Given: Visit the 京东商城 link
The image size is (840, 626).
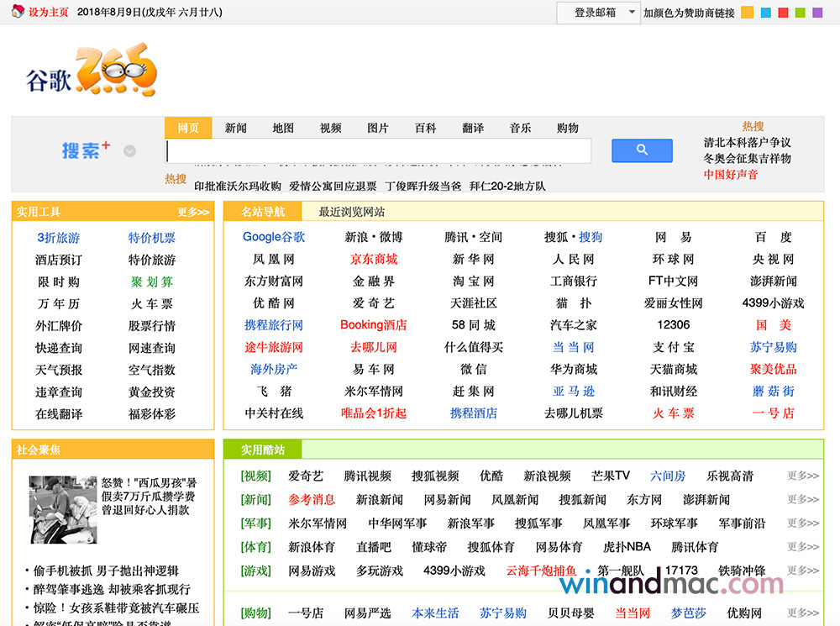Looking at the screenshot, I should coord(374,259).
